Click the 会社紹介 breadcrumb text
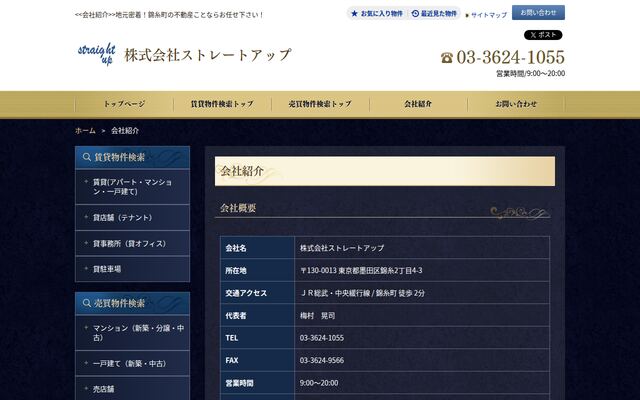This screenshot has width=640, height=400. pyautogui.click(x=125, y=131)
